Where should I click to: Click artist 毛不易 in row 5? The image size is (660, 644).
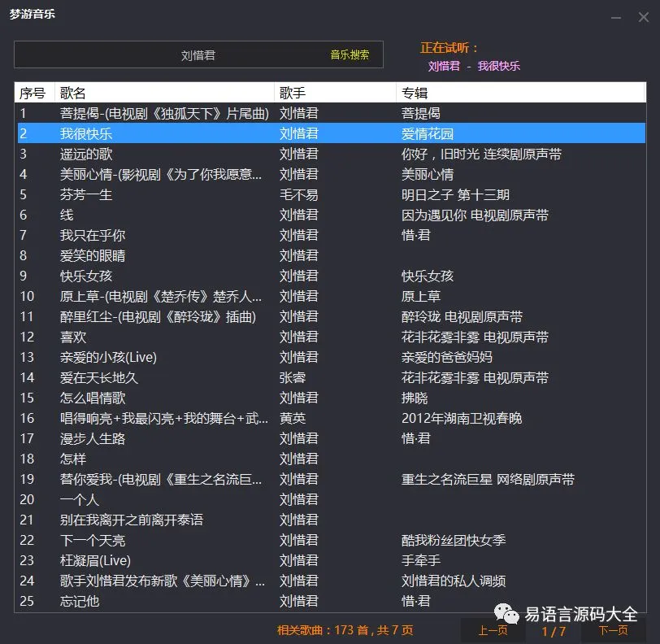click(299, 194)
